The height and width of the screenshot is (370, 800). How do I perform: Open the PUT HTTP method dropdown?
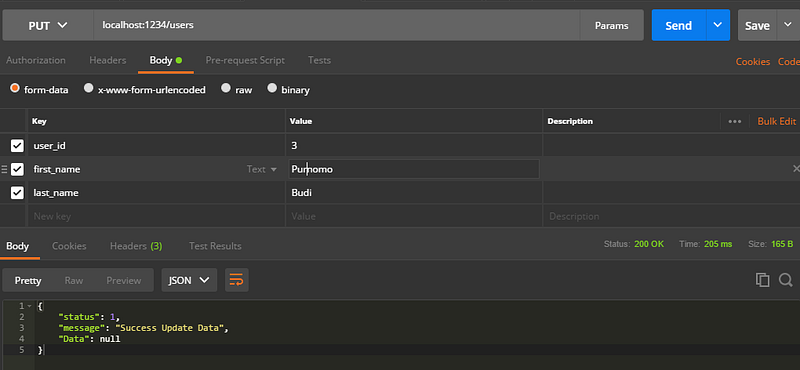coord(48,26)
